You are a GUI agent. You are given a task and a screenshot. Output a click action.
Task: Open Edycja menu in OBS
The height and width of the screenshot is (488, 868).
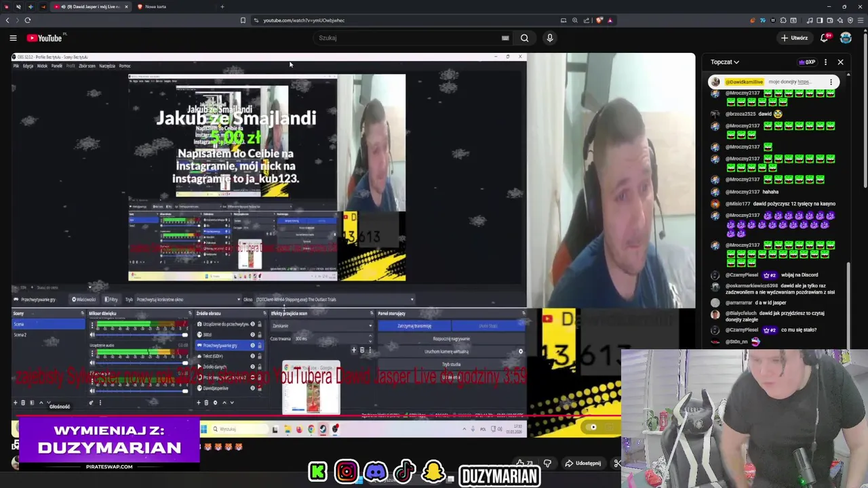28,66
